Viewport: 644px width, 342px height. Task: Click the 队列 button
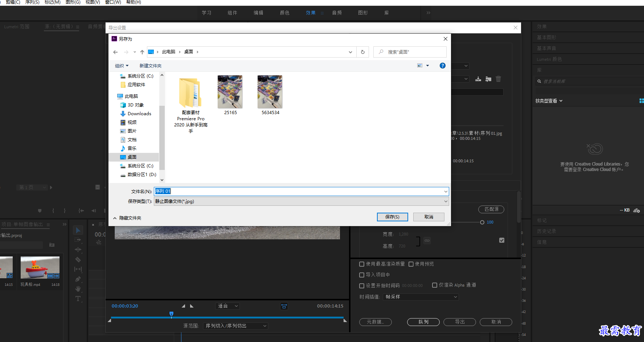pos(423,322)
